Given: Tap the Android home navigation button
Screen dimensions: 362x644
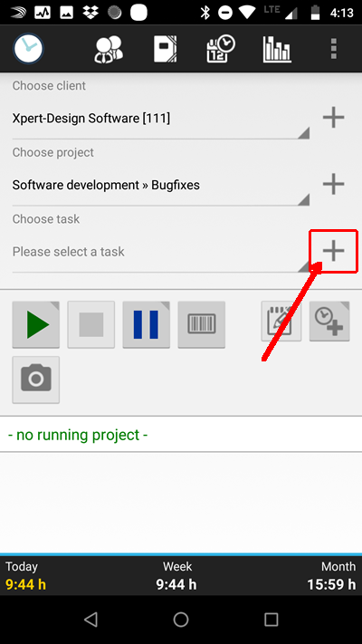Looking at the screenshot, I should [x=181, y=620].
